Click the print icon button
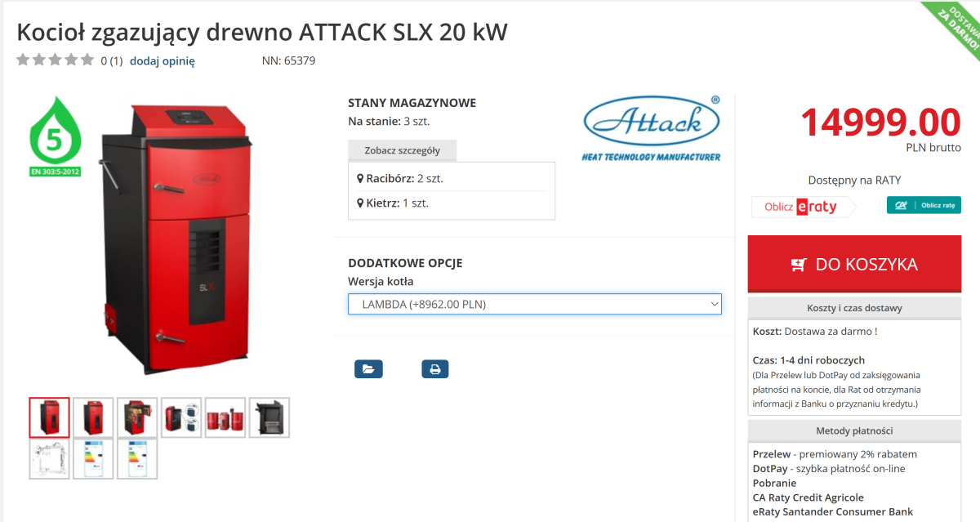The image size is (980, 522). coord(434,369)
